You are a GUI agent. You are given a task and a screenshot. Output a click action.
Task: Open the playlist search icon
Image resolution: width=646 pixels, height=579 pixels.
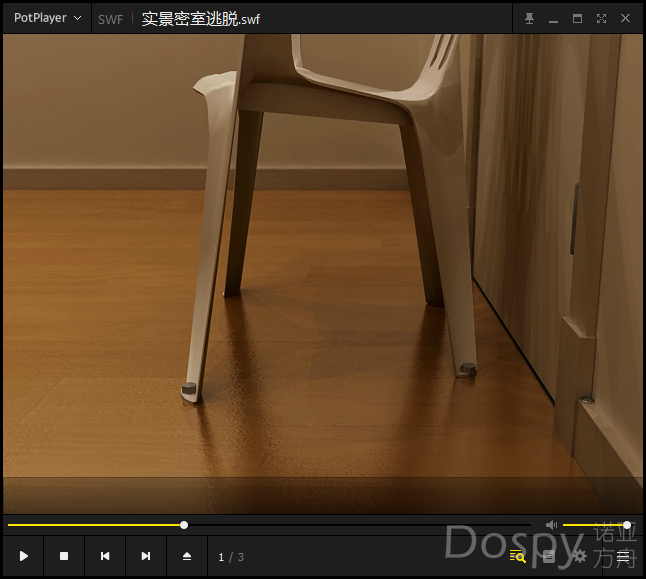(517, 556)
